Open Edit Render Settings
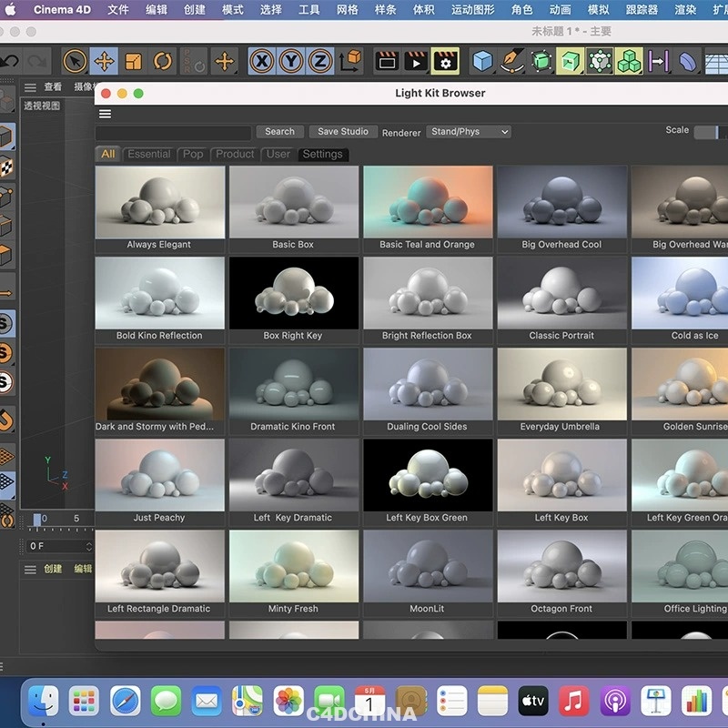The image size is (728, 728). (445, 61)
